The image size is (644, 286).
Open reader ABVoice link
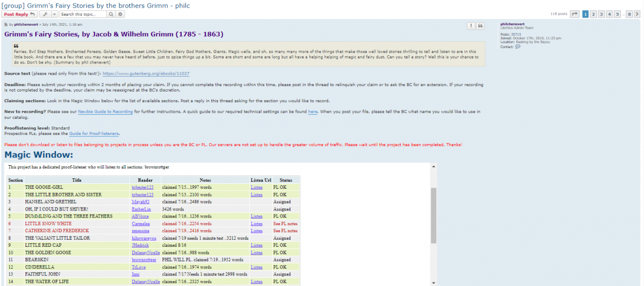(140, 216)
